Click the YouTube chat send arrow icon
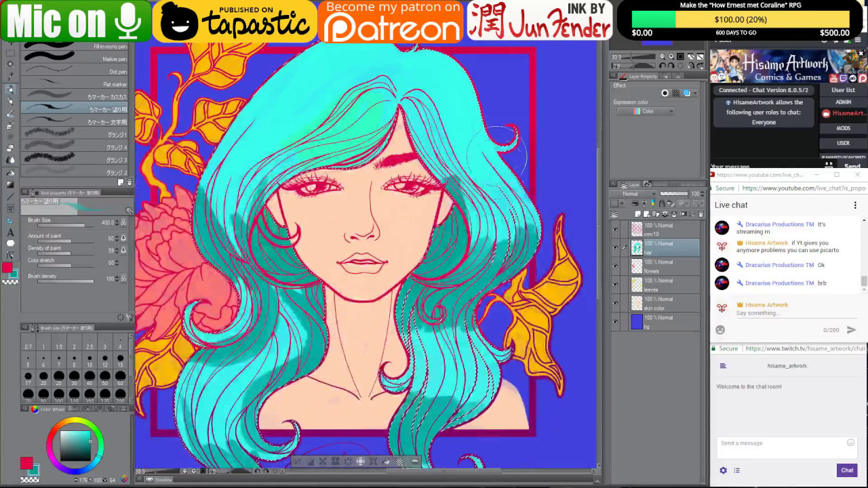Screen dimensions: 868x488 [x=852, y=330]
